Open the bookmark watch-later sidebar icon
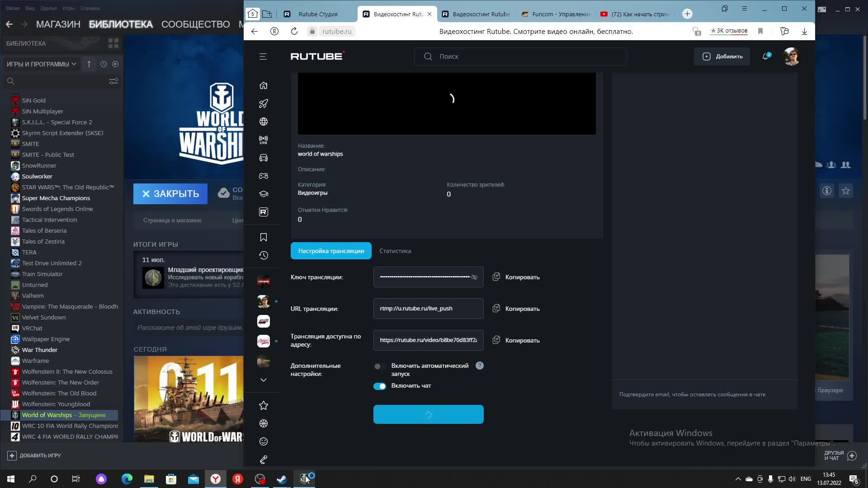The image size is (868, 488). (x=264, y=237)
